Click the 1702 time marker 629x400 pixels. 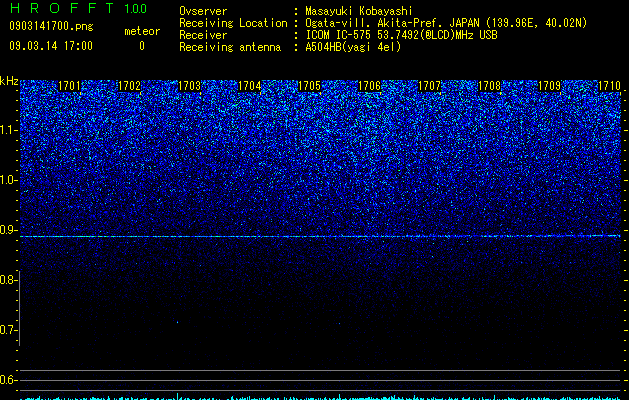130,86
